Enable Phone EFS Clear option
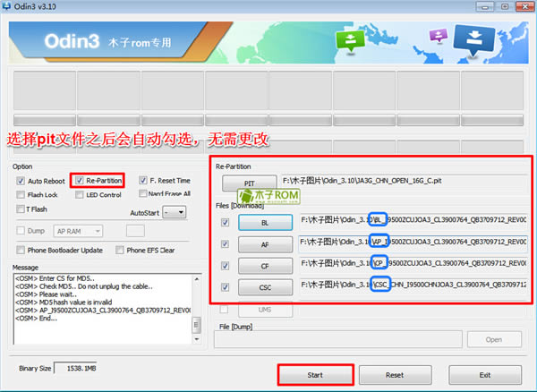 pyautogui.click(x=120, y=250)
